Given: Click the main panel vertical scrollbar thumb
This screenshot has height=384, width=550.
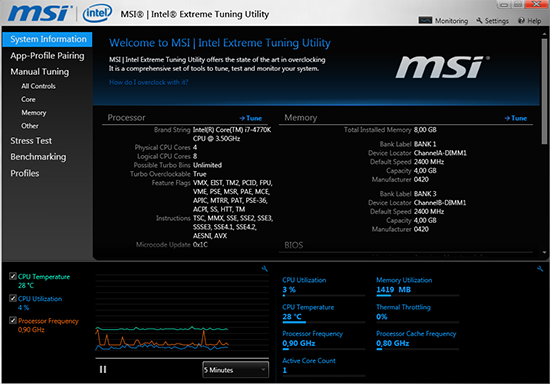Looking at the screenshot, I should point(544,91).
